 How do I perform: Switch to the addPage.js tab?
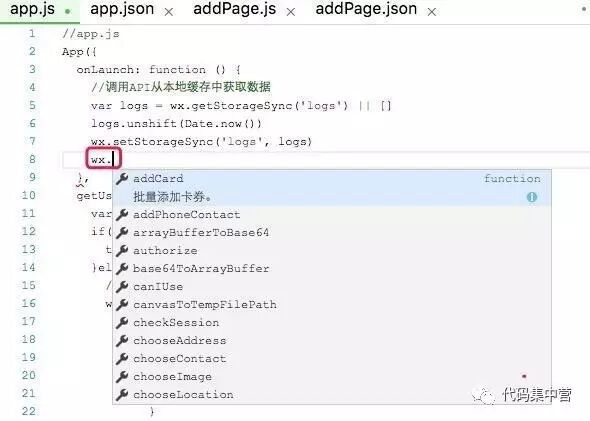[234, 9]
